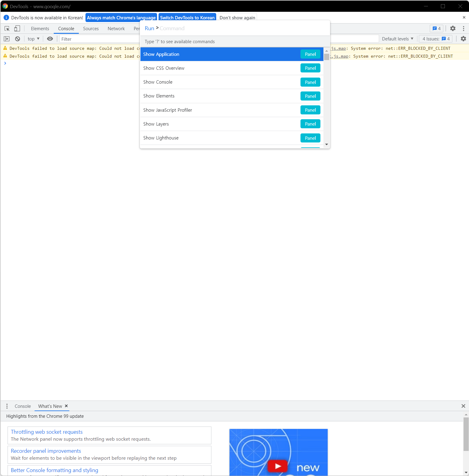Click Panel badge next to Show Lighthouse
469x476 pixels.
point(310,138)
